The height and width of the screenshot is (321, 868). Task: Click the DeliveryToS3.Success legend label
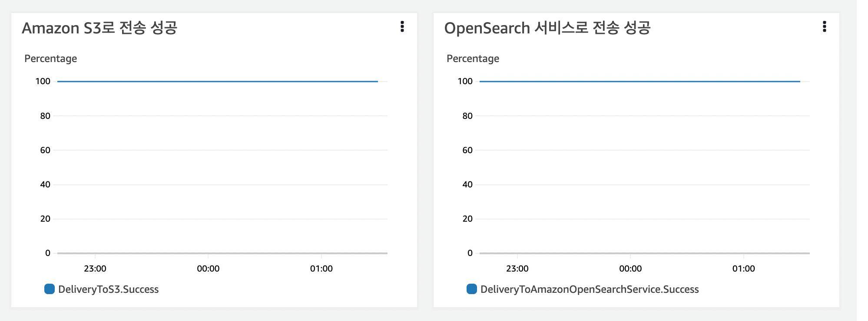pos(109,289)
